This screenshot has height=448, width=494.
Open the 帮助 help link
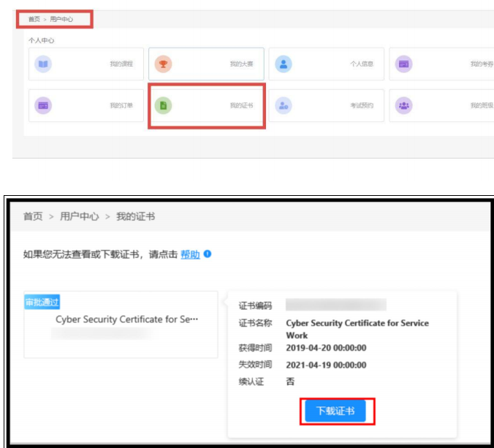pos(190,254)
